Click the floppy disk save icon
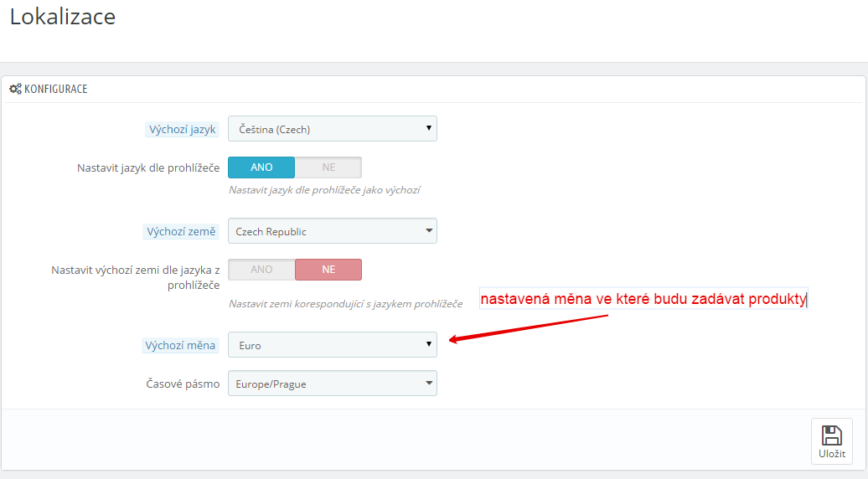This screenshot has width=868, height=479. click(x=831, y=435)
